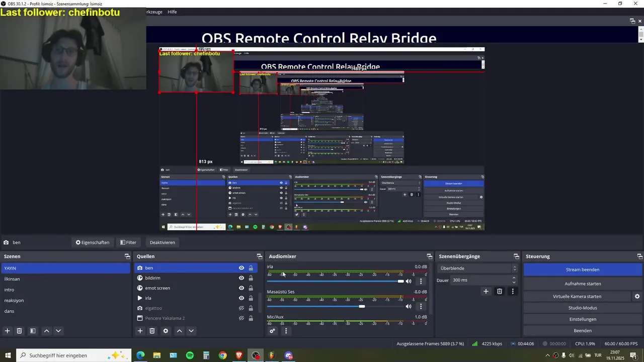Add a new source in Quellen
The image size is (644, 362).
point(140,331)
